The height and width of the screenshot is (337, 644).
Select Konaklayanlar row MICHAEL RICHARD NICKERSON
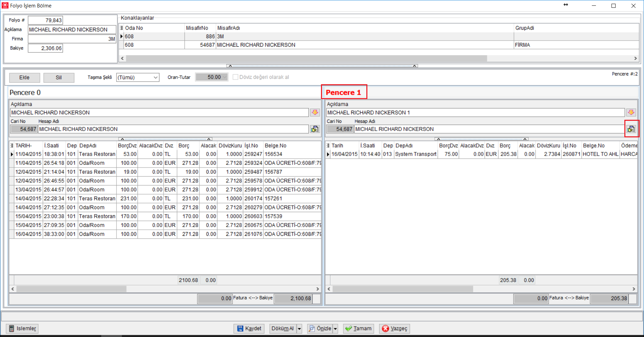pos(379,45)
